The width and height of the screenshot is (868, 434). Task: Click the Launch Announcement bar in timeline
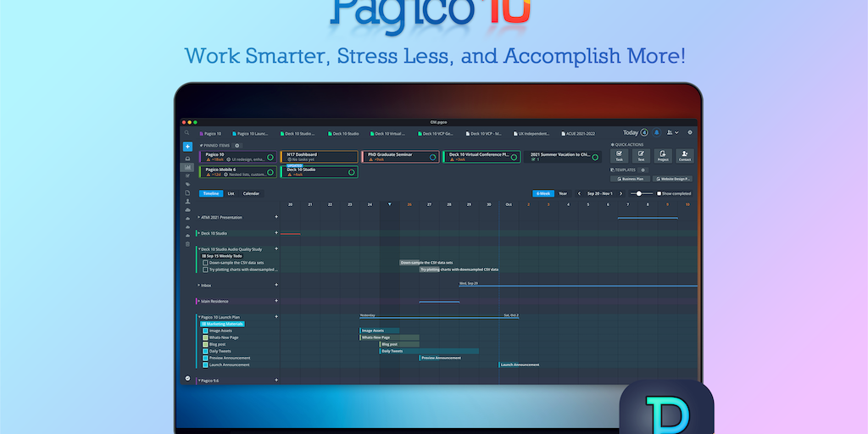click(x=520, y=364)
